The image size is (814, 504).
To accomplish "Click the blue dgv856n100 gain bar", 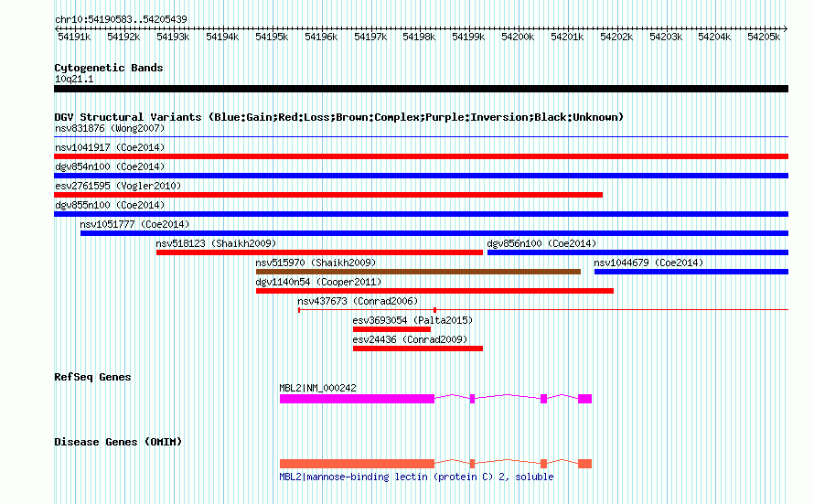I will (x=638, y=252).
